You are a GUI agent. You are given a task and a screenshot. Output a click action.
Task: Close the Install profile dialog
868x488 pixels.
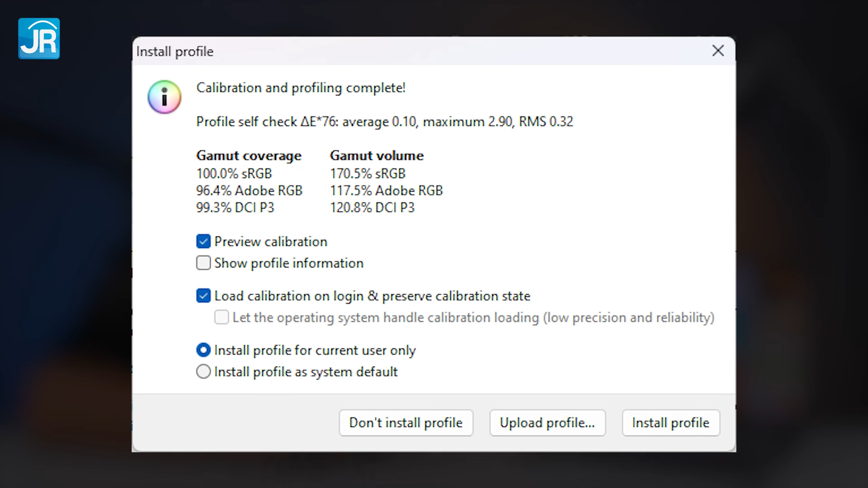tap(718, 51)
